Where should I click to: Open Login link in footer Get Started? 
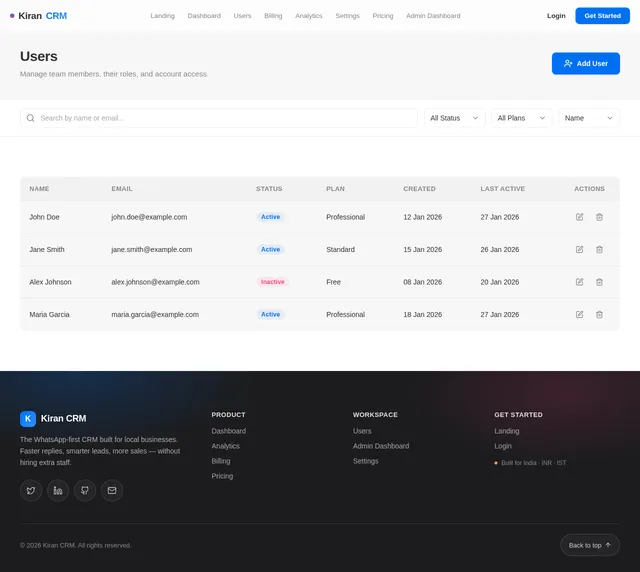[x=503, y=446]
